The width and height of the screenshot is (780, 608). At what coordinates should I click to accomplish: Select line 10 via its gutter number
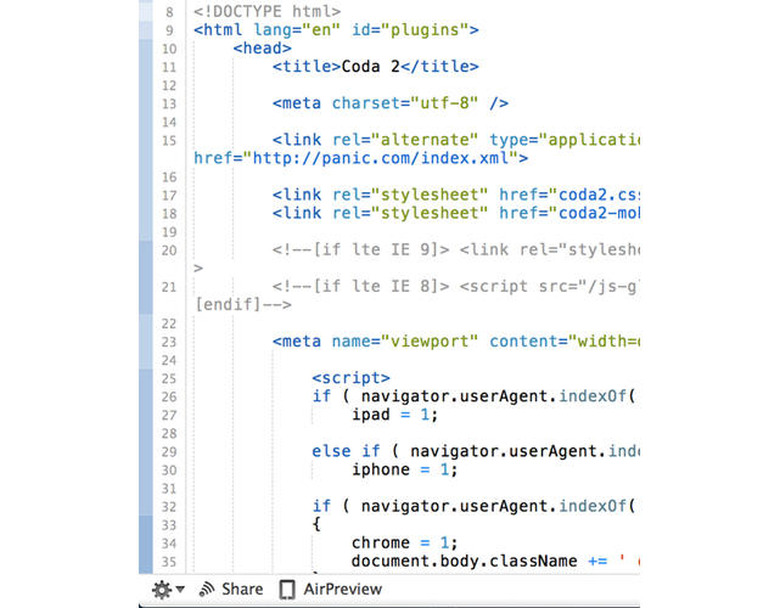pos(169,49)
